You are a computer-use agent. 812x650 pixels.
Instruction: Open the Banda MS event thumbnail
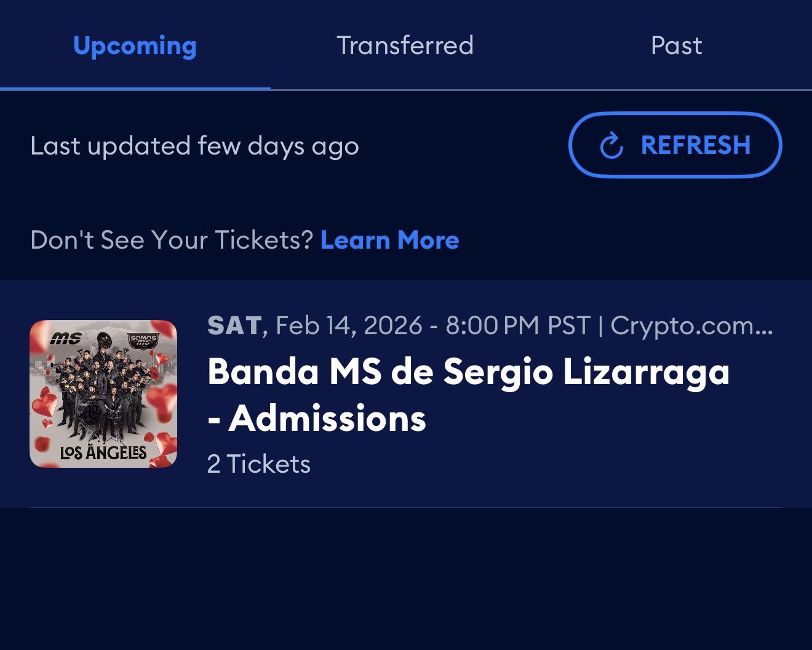point(103,394)
